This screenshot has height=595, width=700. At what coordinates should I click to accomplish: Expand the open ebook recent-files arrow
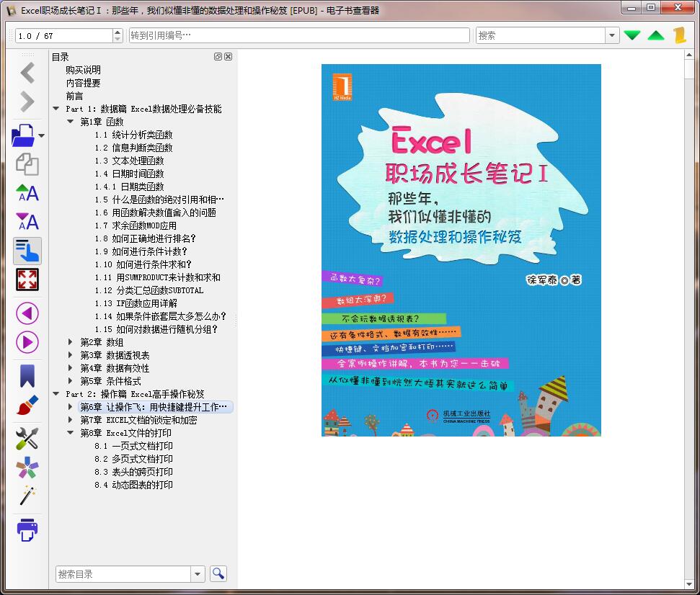click(42, 135)
